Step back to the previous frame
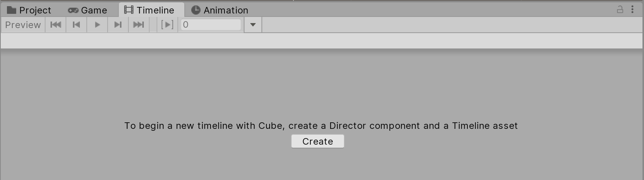Screen dimensions: 644x180 click(76, 25)
